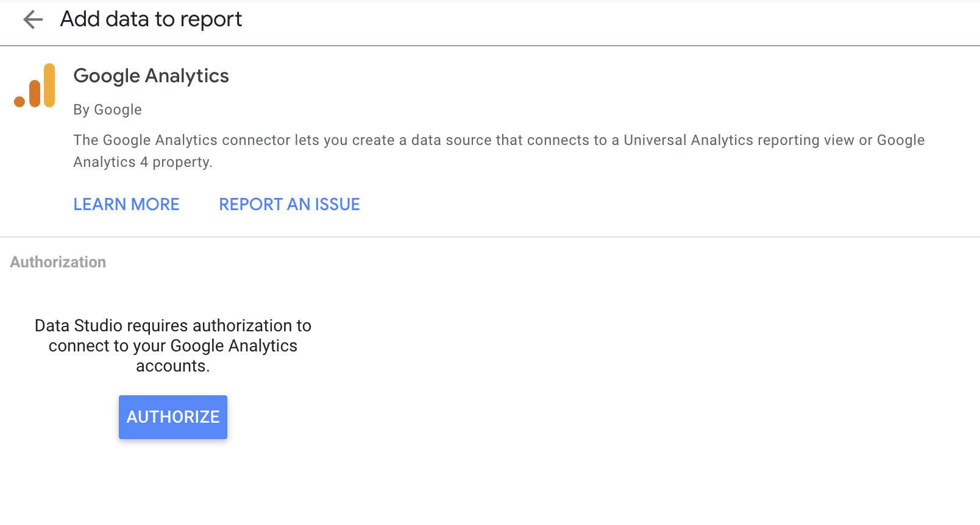Open the LEARN MORE link
Viewport: 980px width, 525px height.
point(126,204)
